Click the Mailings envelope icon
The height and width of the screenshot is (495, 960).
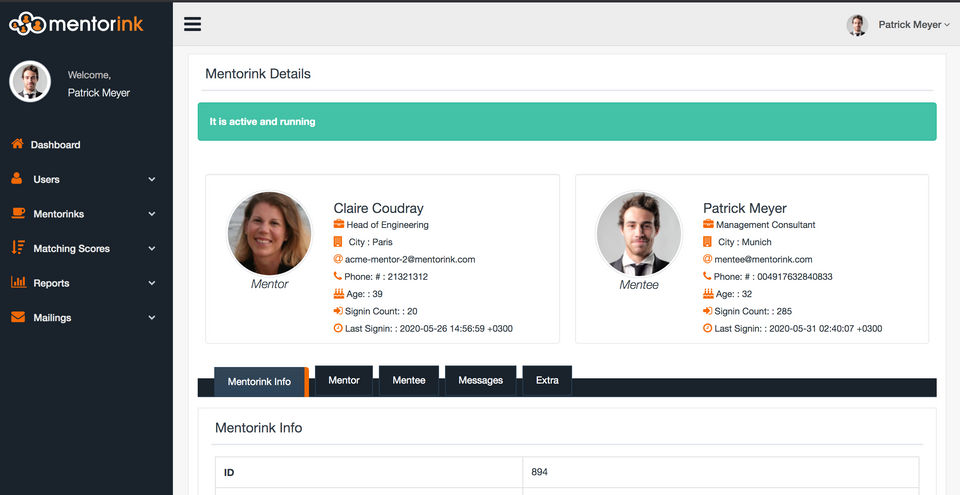coord(18,317)
